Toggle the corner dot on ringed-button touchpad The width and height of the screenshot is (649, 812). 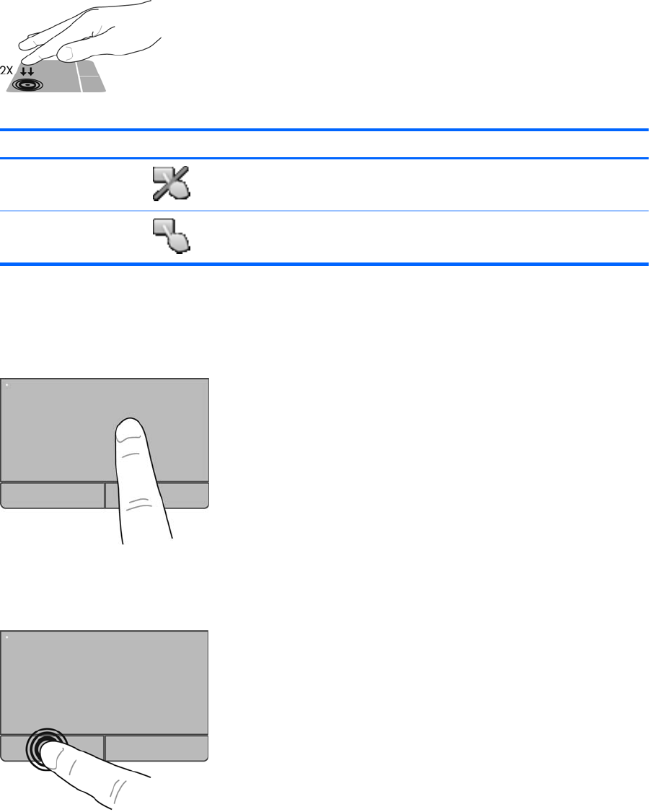[6, 637]
